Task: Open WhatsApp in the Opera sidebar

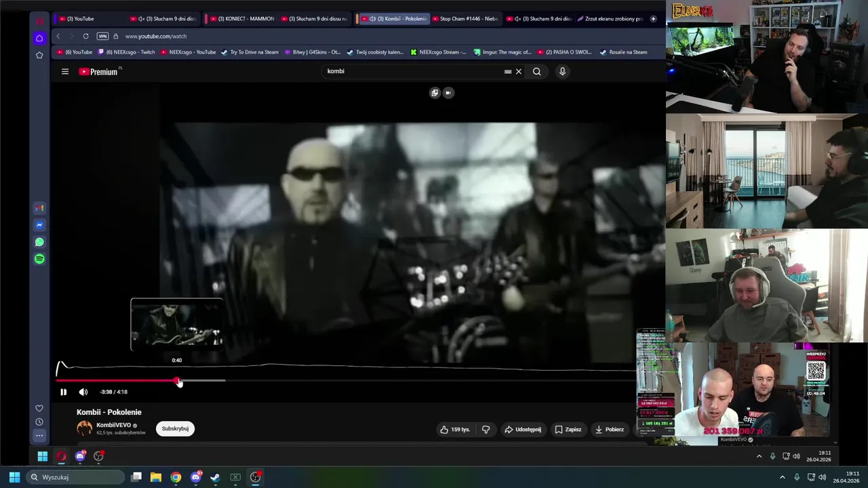Action: click(39, 242)
